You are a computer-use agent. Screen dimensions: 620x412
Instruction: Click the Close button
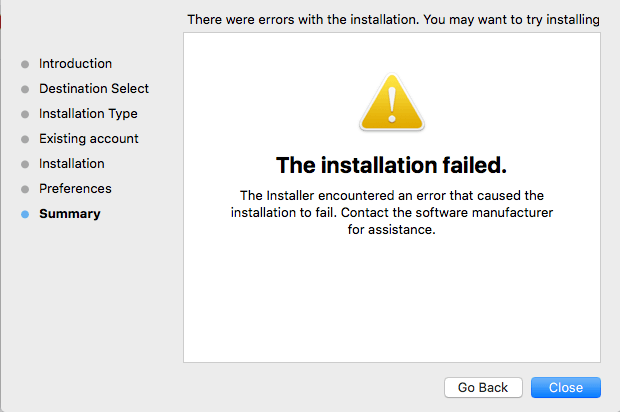click(x=566, y=387)
